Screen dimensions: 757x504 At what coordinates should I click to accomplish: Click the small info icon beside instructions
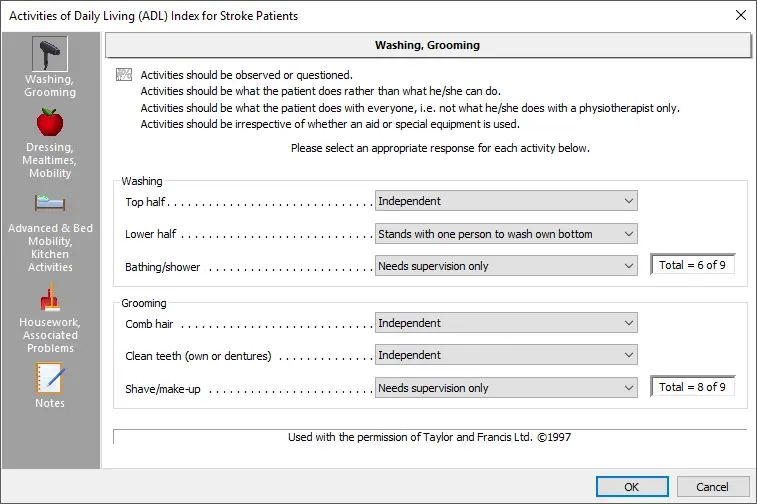point(124,74)
